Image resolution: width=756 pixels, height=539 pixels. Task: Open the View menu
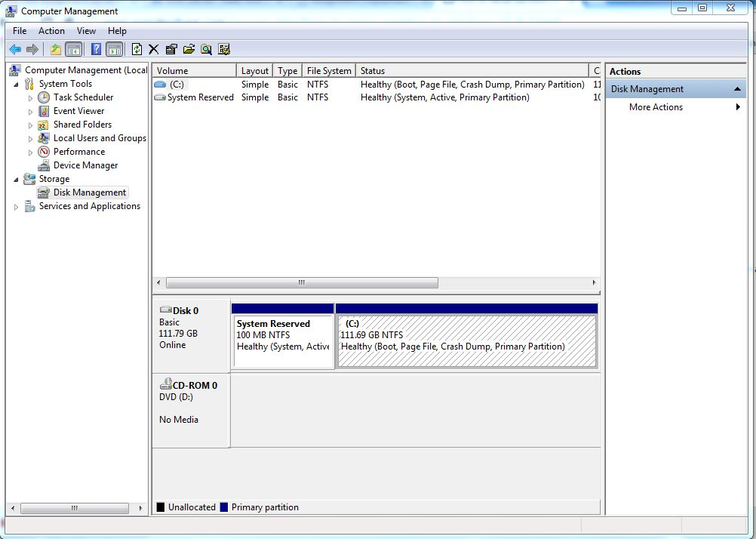86,31
